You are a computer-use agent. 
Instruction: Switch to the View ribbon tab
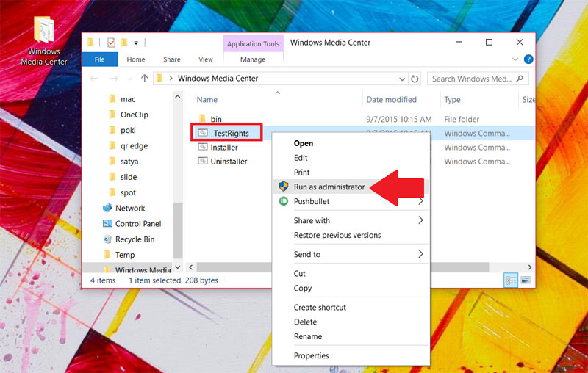pos(206,59)
